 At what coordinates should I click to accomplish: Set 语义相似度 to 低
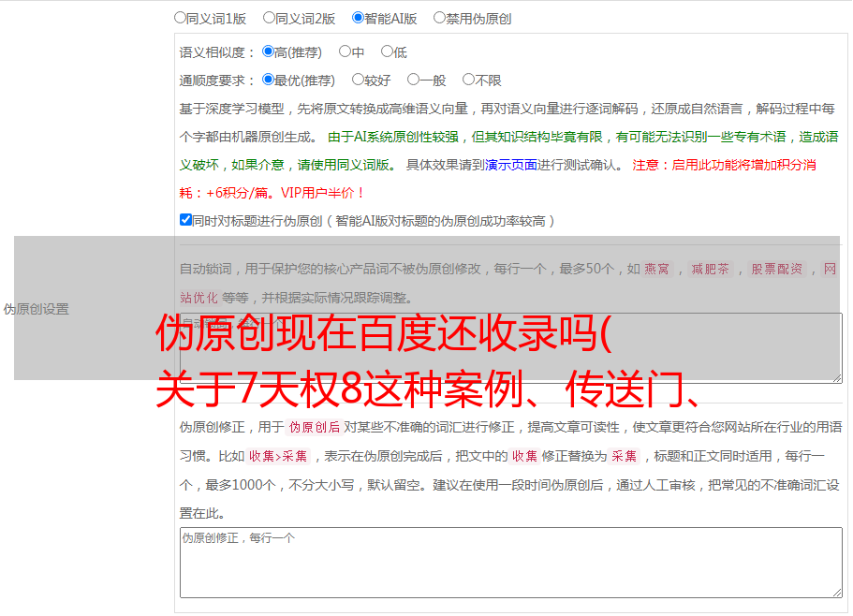point(387,51)
